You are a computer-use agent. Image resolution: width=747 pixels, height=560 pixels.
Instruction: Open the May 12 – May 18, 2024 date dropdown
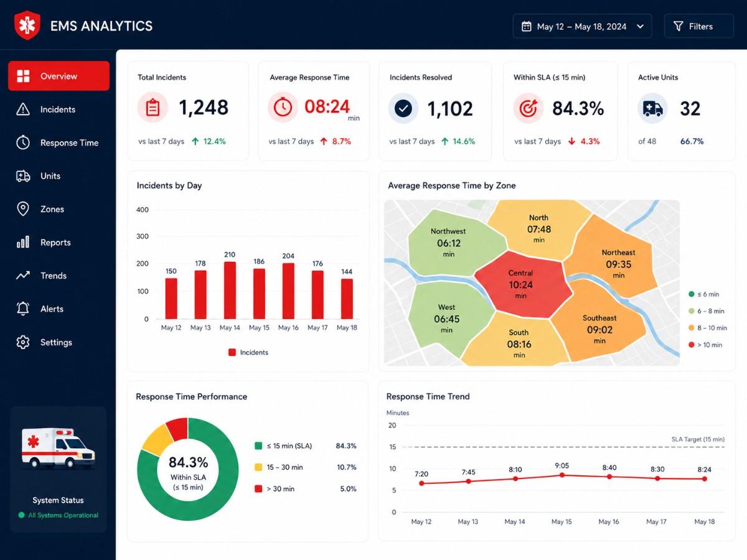click(x=582, y=27)
